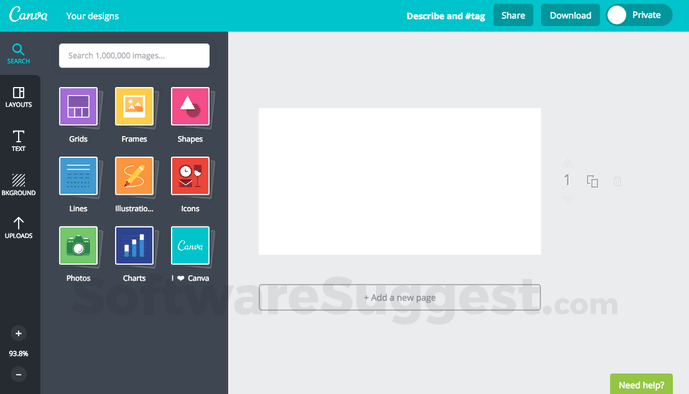
Task: Click the blank white design canvas
Action: tap(399, 181)
